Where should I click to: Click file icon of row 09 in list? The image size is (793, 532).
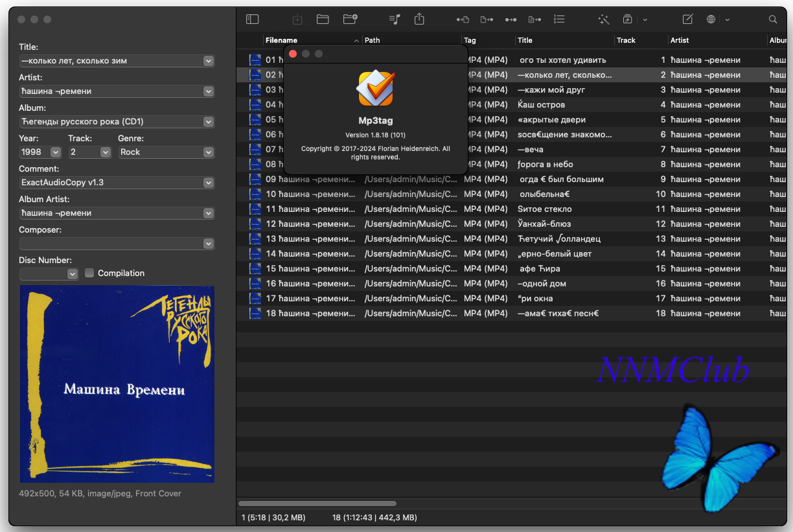point(255,179)
